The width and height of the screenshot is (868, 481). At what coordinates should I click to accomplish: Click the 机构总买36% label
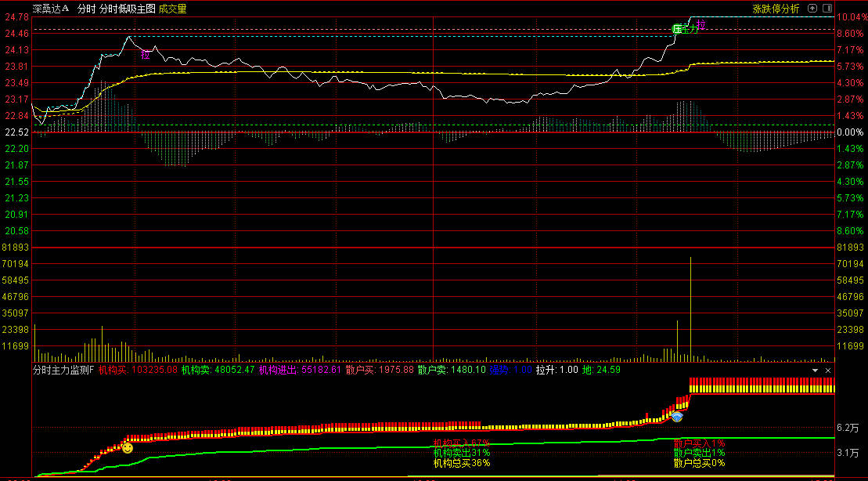[x=462, y=463]
